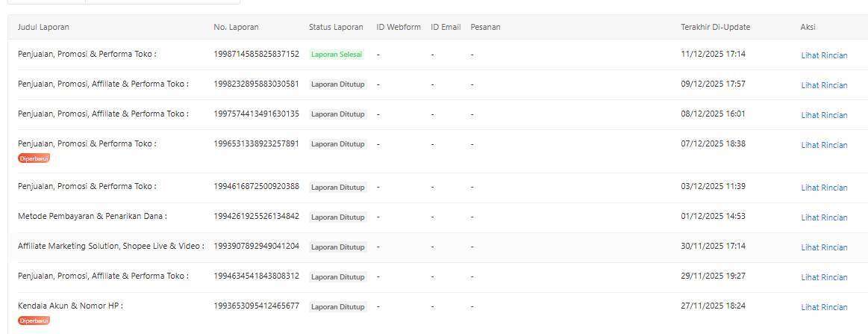The height and width of the screenshot is (334, 868).
Task: Click the green Laporan Selesai status badge
Action: point(336,55)
